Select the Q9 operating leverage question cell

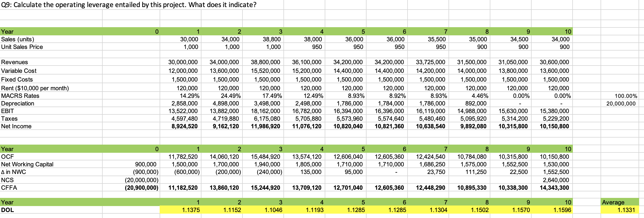click(129, 5)
